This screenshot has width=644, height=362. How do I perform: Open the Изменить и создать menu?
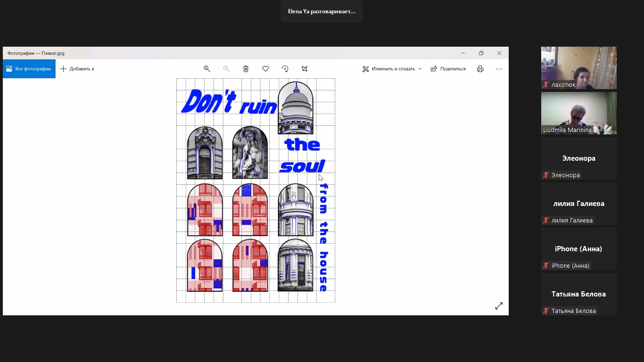[392, 69]
